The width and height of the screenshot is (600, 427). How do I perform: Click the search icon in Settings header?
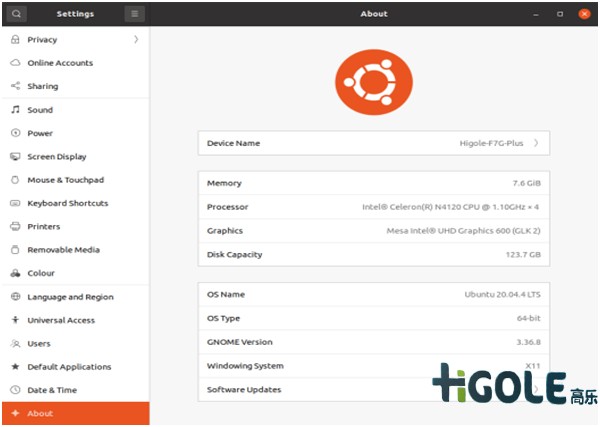[x=16, y=14]
